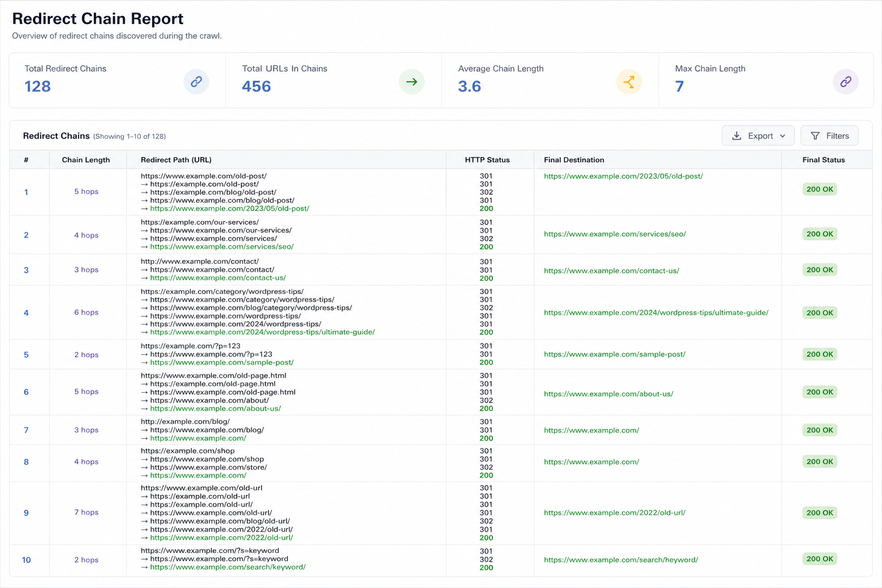Open the Export dropdown chevron
882x588 pixels.
[783, 136]
